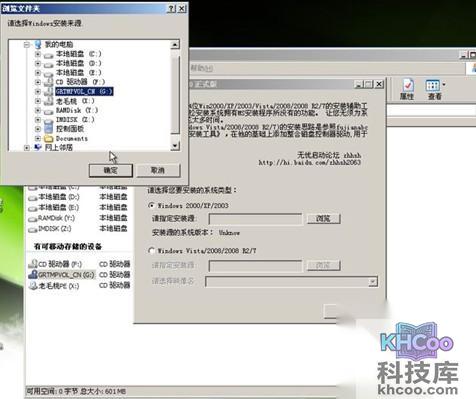The width and height of the screenshot is (476, 399).
Task: Select 老毛桃PE (X:) in the Explorer file list
Action: (x=54, y=286)
